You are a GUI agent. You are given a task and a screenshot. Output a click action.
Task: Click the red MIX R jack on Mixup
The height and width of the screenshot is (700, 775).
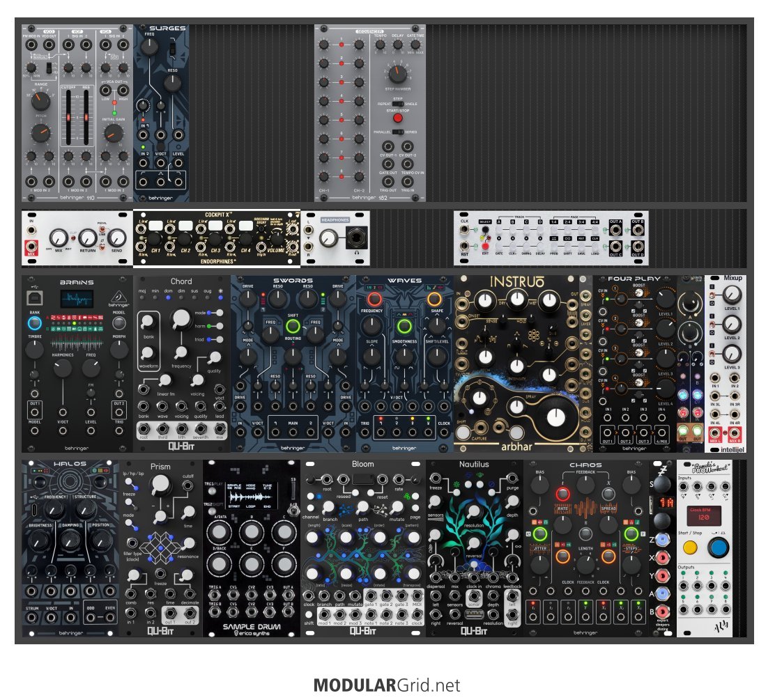coord(735,433)
